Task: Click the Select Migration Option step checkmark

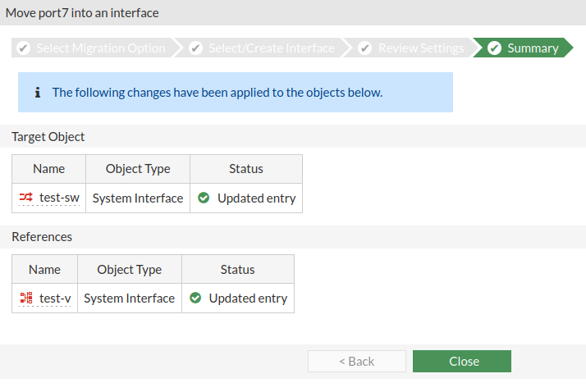Action: coord(23,48)
